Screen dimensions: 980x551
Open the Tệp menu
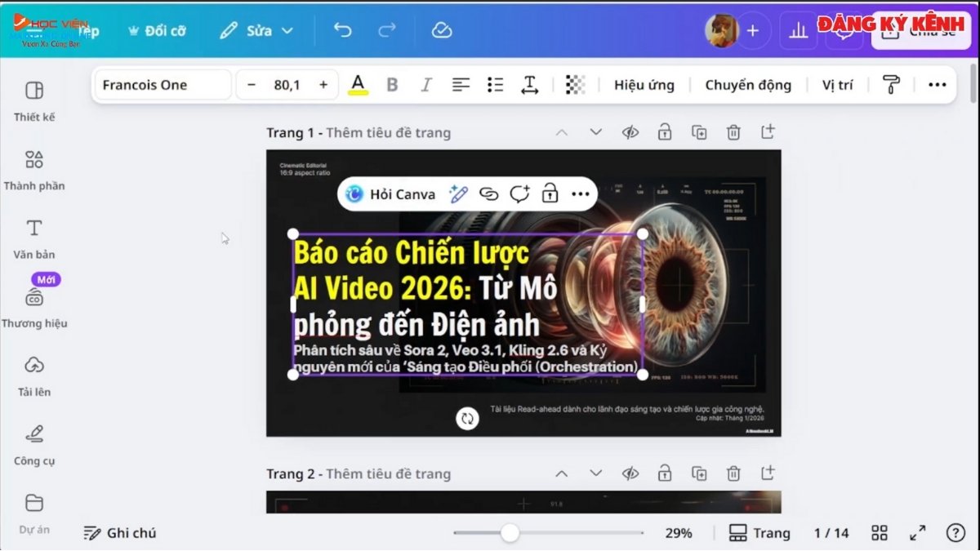87,32
